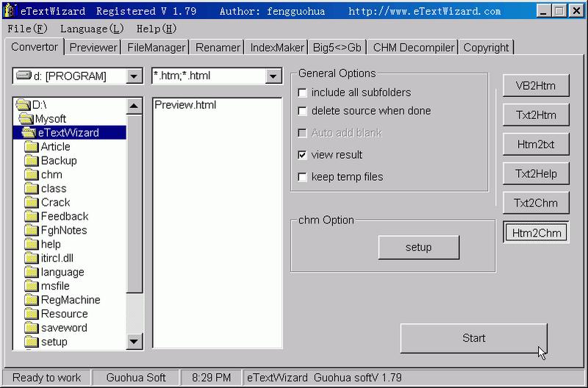Image resolution: width=588 pixels, height=388 pixels.
Task: Click the Resource folder icon
Action: click(x=32, y=313)
